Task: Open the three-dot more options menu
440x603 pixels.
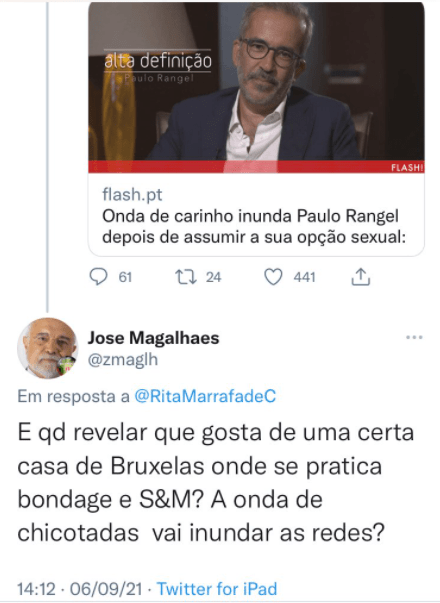Action: 414,337
